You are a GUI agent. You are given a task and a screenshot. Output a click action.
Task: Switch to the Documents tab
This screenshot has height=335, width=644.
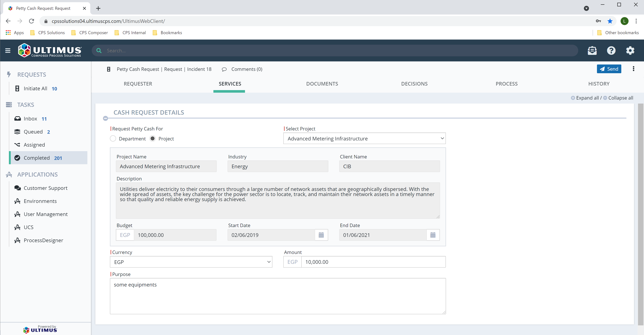point(322,84)
